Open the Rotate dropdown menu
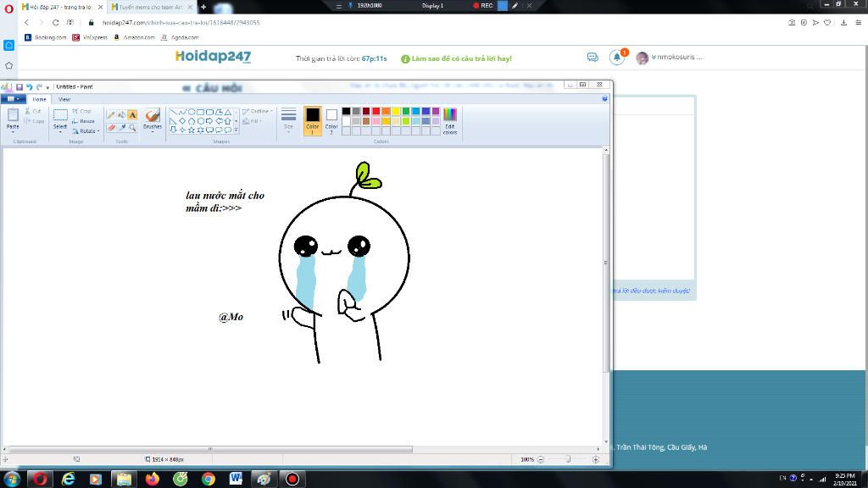The image size is (868, 488). 86,131
